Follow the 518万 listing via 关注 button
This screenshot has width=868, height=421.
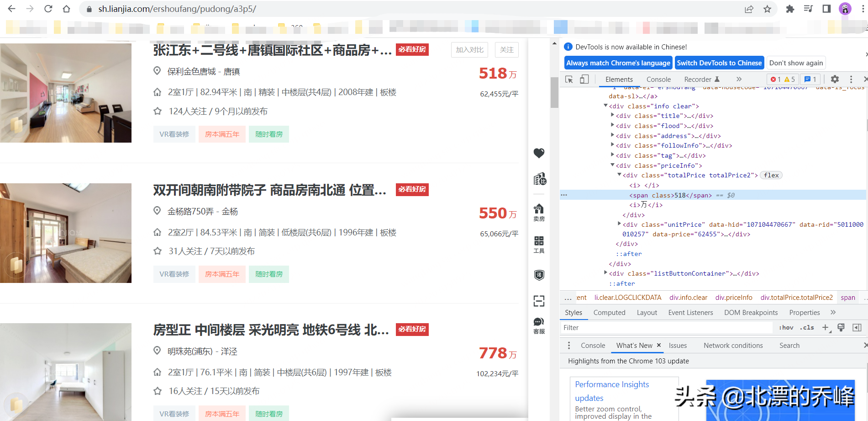coord(506,50)
